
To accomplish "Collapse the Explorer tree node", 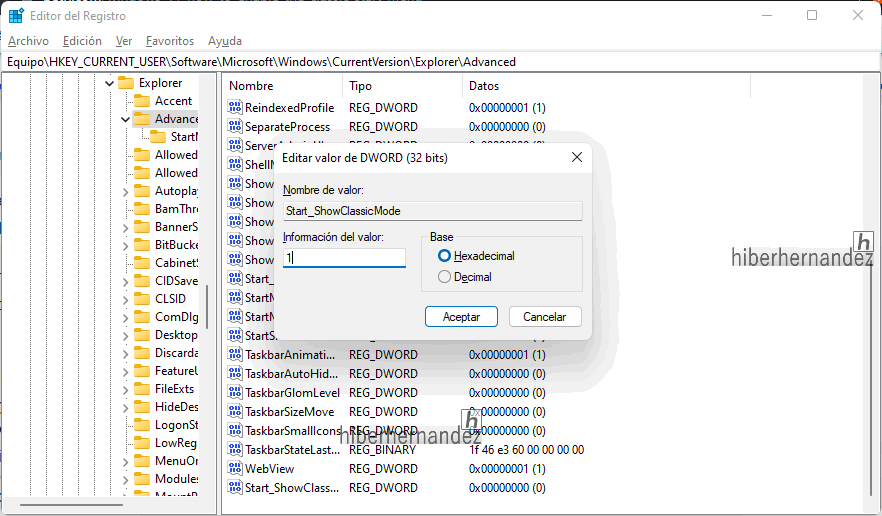I will [x=110, y=83].
